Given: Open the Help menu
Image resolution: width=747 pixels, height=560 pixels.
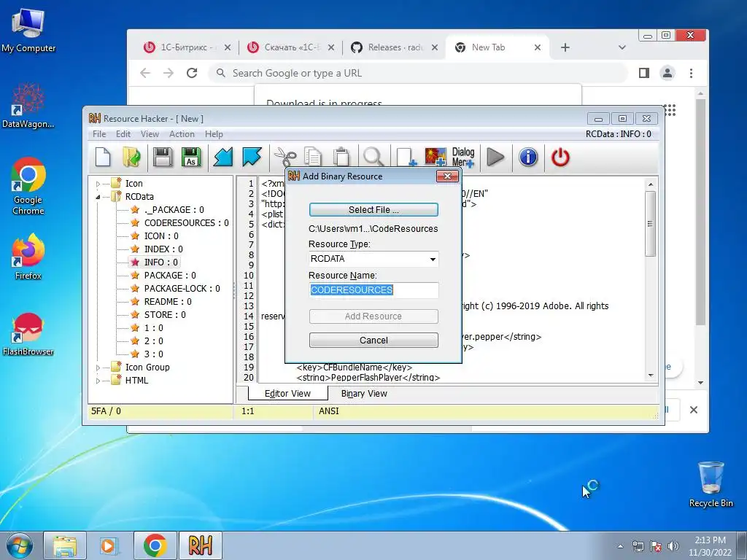Looking at the screenshot, I should [214, 134].
